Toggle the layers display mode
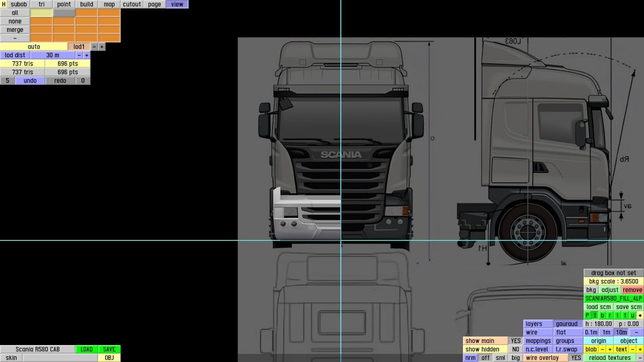Screen dimensions: 644x362 tap(538, 324)
